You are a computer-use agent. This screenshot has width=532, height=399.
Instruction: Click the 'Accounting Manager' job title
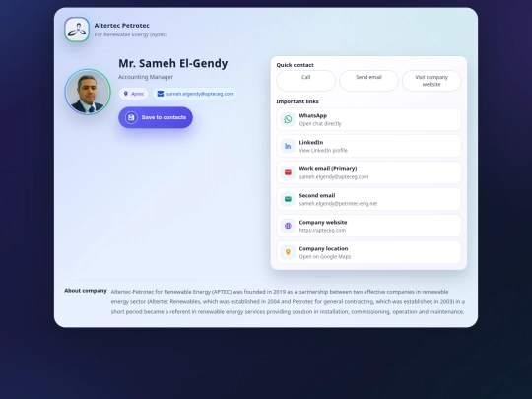[x=146, y=77]
